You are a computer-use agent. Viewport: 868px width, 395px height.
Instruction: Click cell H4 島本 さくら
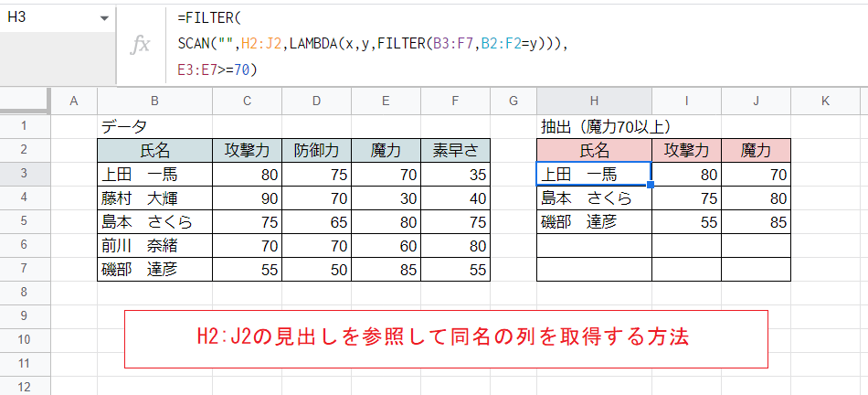tap(594, 197)
